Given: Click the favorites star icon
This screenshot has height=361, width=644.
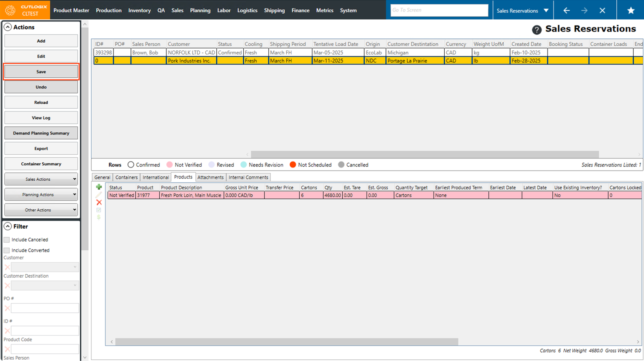Looking at the screenshot, I should pos(630,10).
